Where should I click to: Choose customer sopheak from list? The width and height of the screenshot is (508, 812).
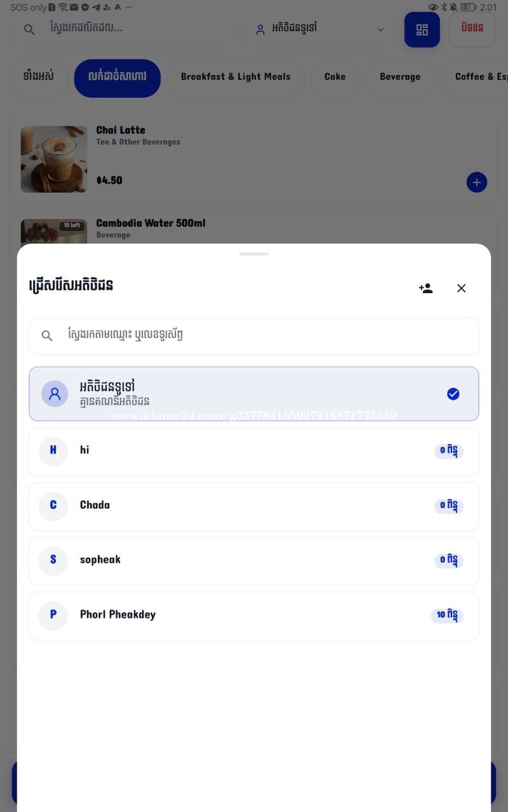pos(254,561)
